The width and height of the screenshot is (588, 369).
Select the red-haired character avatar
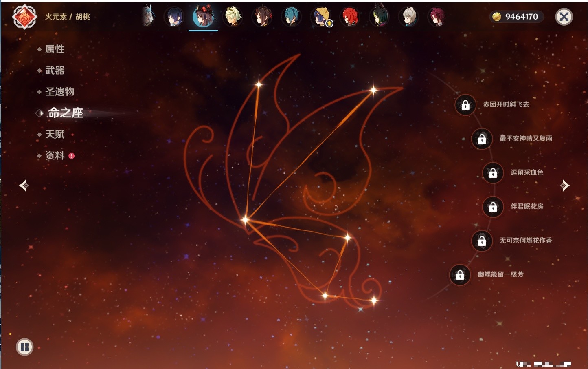pos(350,17)
